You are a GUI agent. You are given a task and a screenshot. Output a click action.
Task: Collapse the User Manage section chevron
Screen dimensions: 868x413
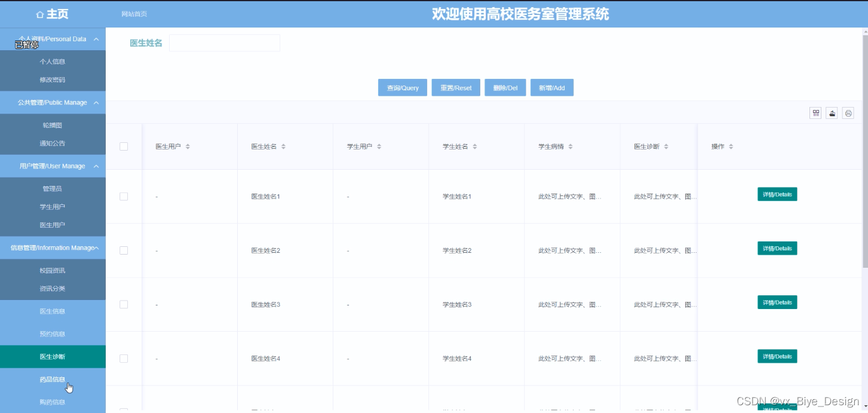[x=96, y=166]
